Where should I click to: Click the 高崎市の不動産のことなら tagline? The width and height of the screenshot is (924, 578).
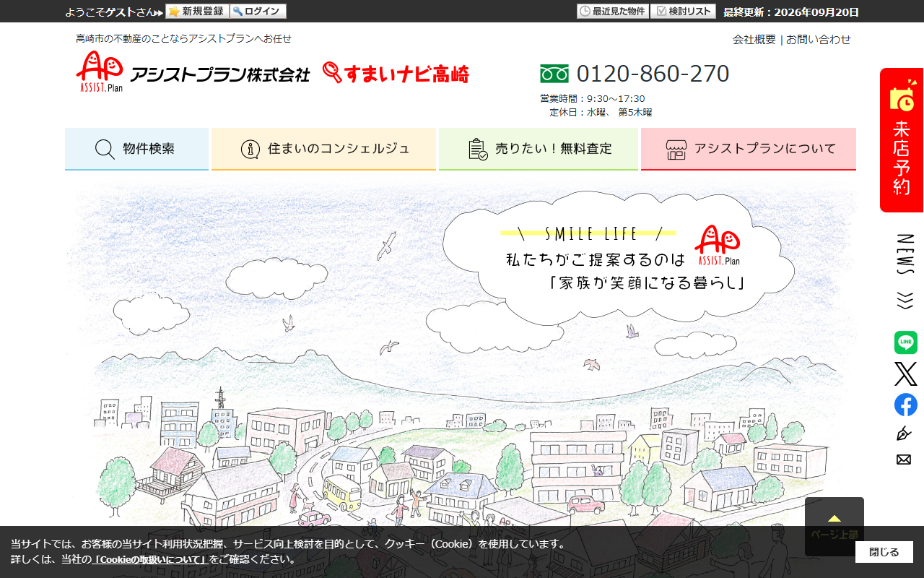tap(183, 39)
